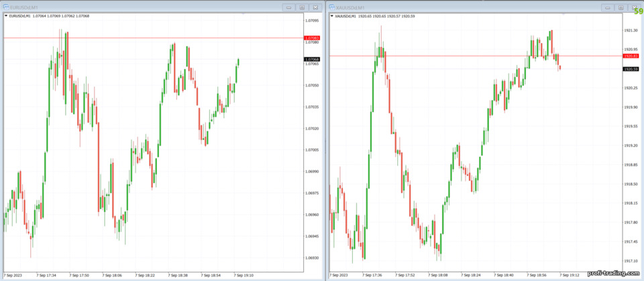This screenshot has height=281, width=644.
Task: Minimize the EURUSDd,M1 chart window
Action: click(x=288, y=7)
